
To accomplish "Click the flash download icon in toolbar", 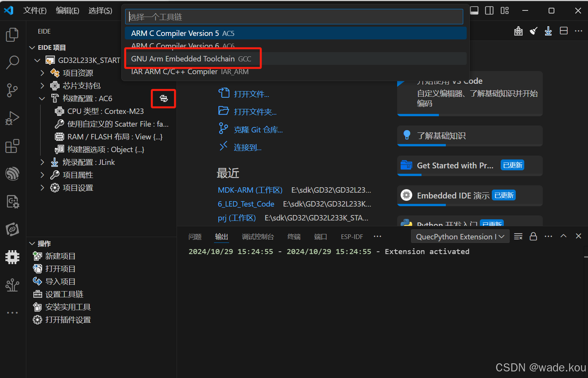I will tap(548, 31).
